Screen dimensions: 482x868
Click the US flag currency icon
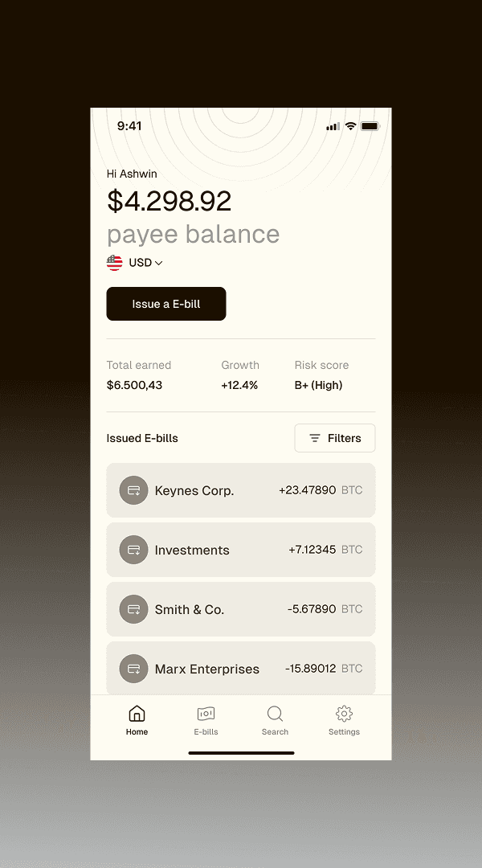(115, 262)
